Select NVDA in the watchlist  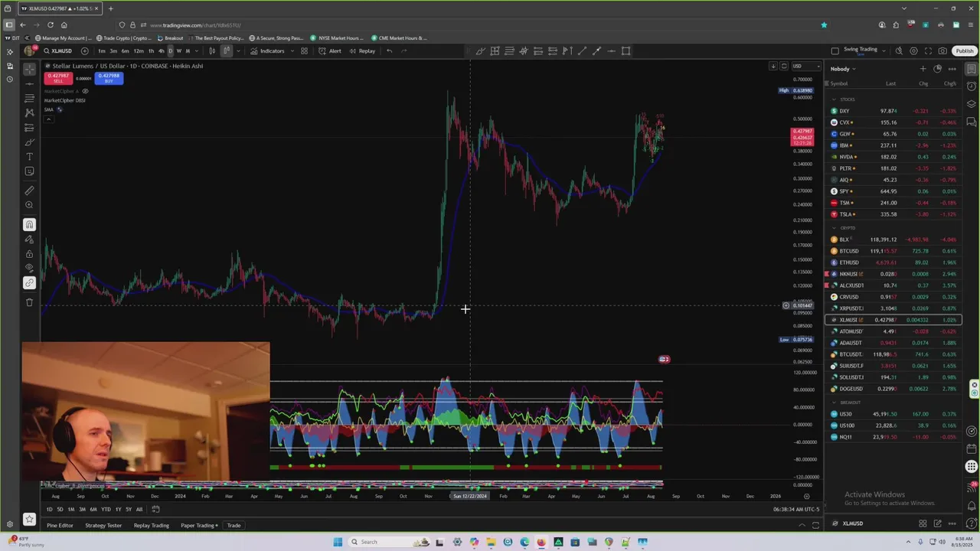click(x=894, y=157)
